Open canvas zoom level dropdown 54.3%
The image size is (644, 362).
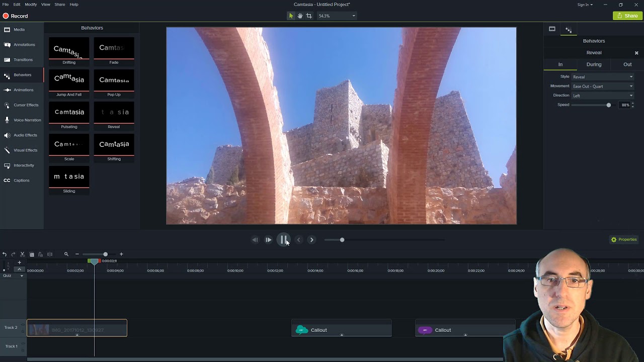(x=337, y=16)
